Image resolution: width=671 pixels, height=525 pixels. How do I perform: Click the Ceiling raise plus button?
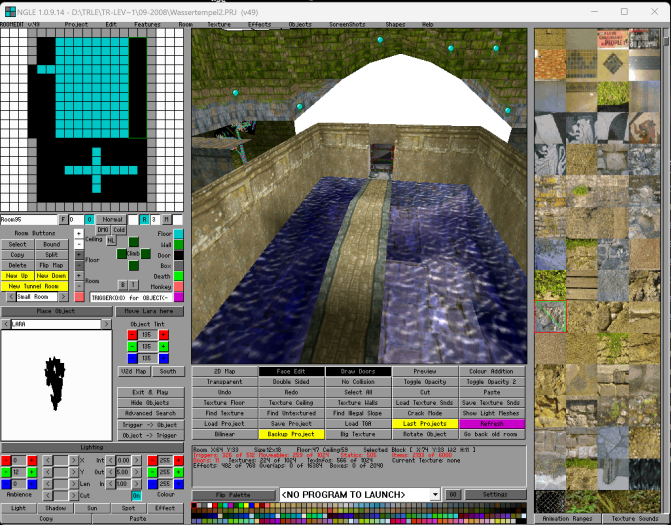(x=79, y=234)
